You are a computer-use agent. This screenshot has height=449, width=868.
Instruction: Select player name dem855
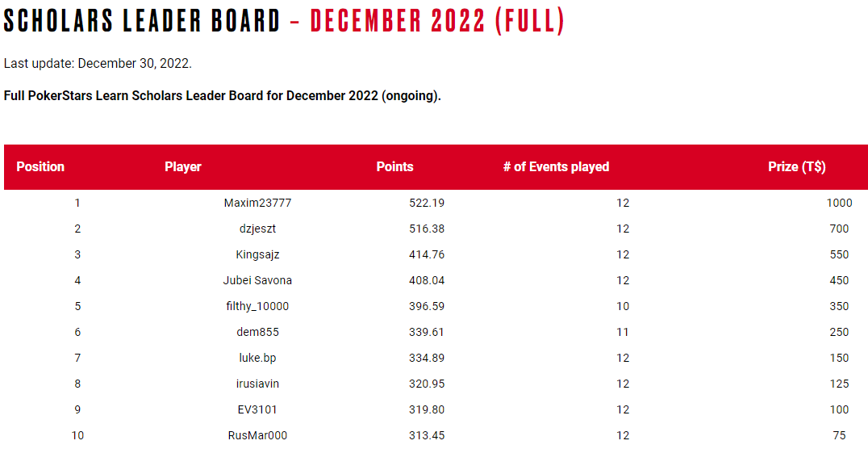click(x=257, y=332)
